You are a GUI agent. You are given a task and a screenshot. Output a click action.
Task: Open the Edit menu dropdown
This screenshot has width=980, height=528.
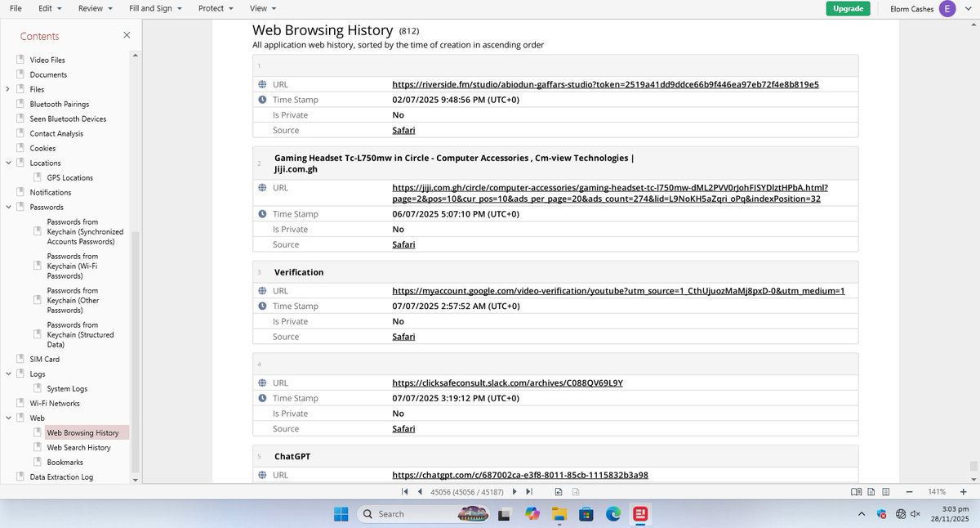[49, 8]
